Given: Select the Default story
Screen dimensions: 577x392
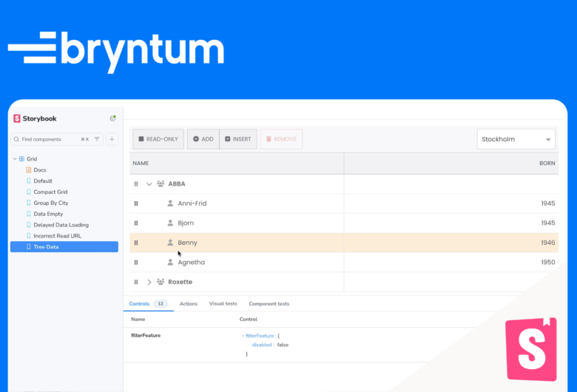Looking at the screenshot, I should coord(43,181).
